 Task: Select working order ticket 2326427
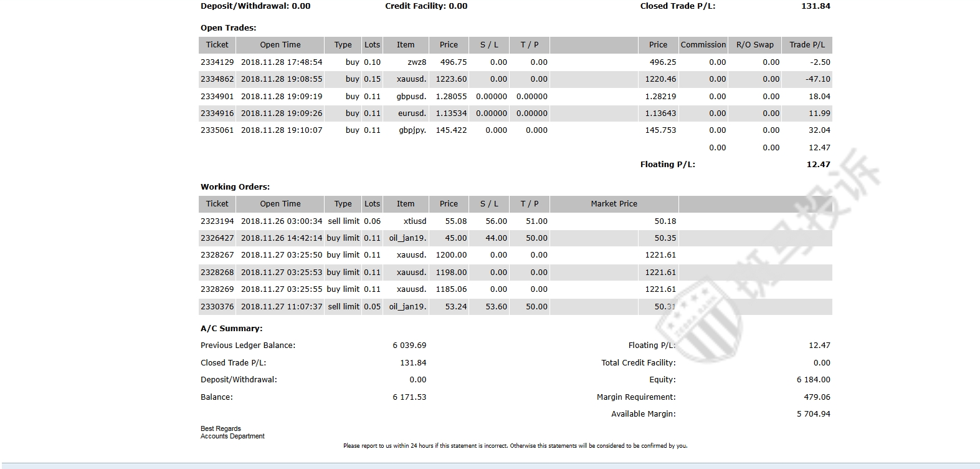217,238
